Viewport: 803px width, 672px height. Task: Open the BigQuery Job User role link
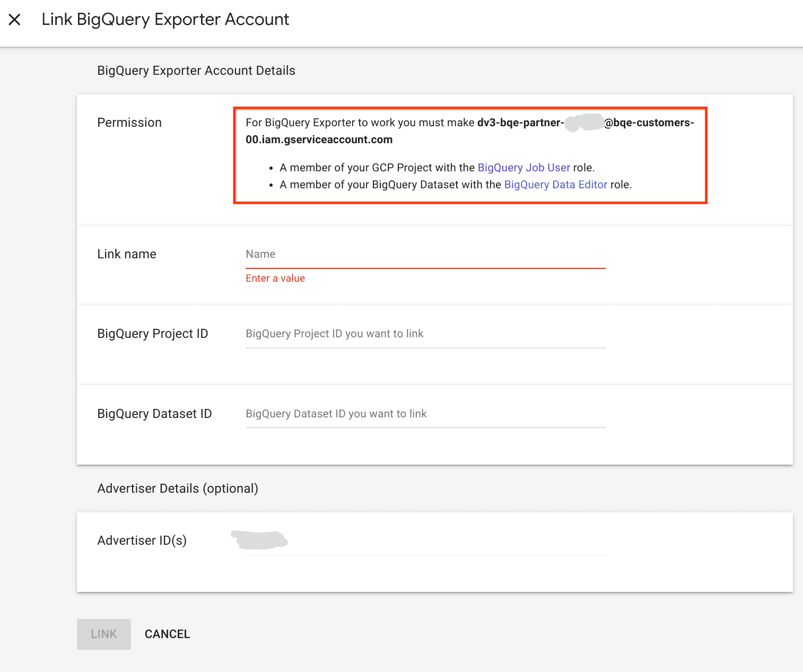coord(523,167)
